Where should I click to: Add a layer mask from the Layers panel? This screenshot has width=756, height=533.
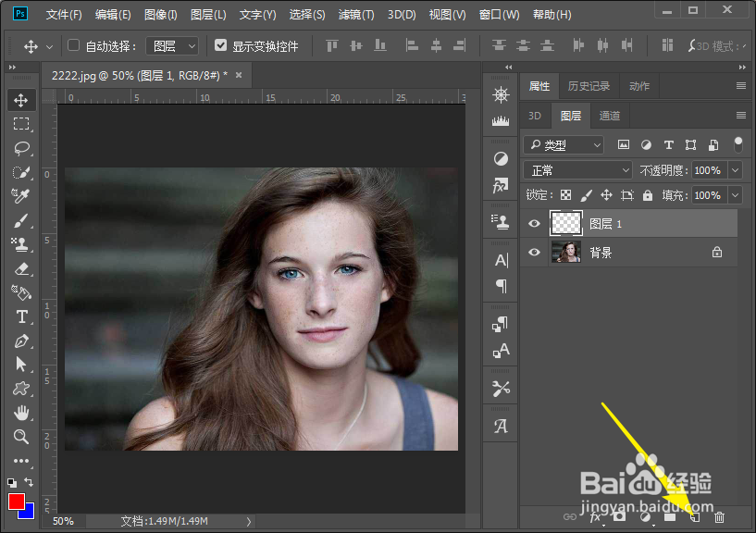pos(619,517)
